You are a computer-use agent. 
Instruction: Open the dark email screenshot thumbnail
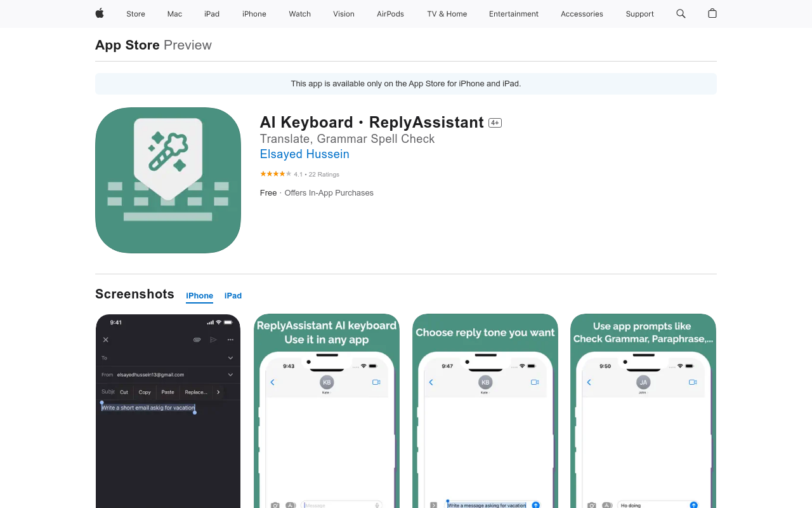168,411
